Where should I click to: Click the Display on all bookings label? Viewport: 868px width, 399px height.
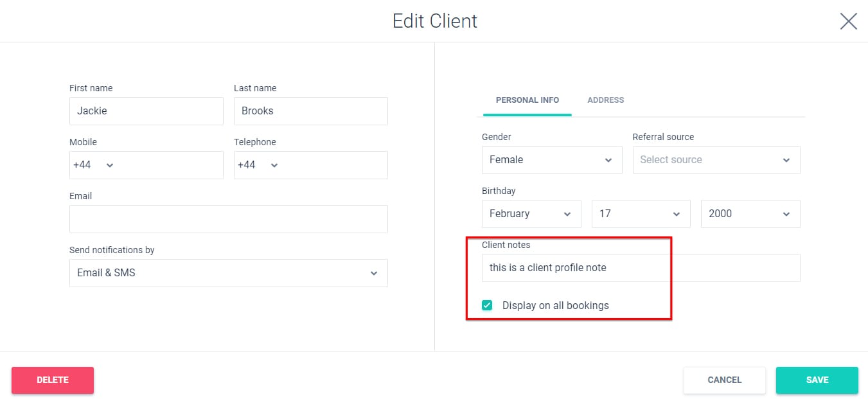click(556, 306)
